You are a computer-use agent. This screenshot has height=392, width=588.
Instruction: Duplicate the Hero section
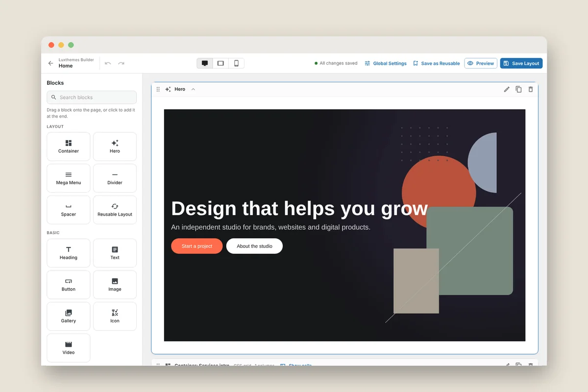(518, 89)
